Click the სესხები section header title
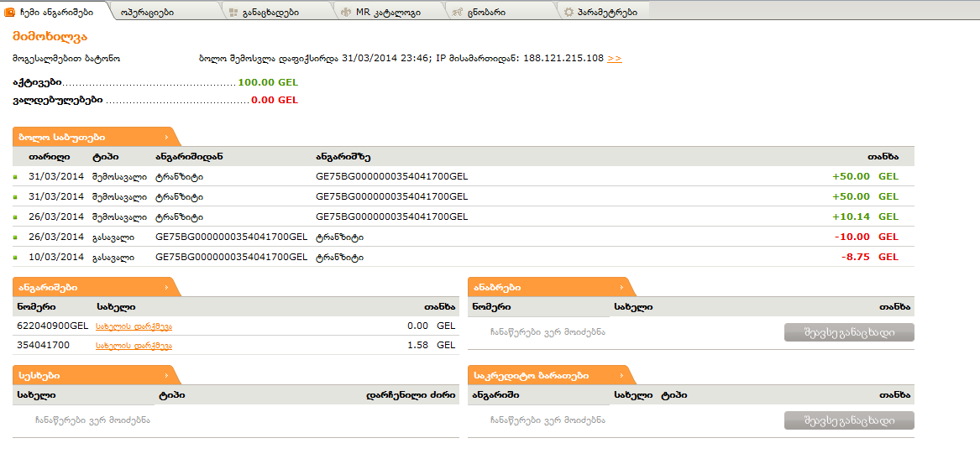This screenshot has width=980, height=459. tap(39, 375)
